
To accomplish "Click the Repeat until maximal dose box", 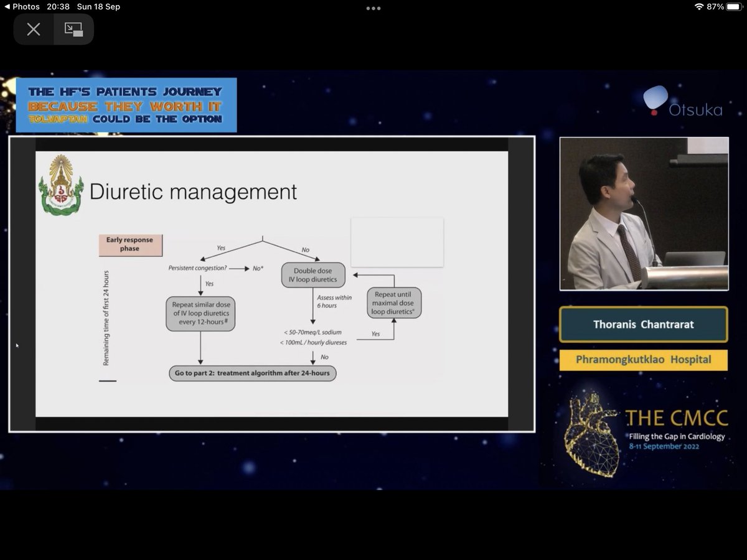I will pyautogui.click(x=393, y=302).
